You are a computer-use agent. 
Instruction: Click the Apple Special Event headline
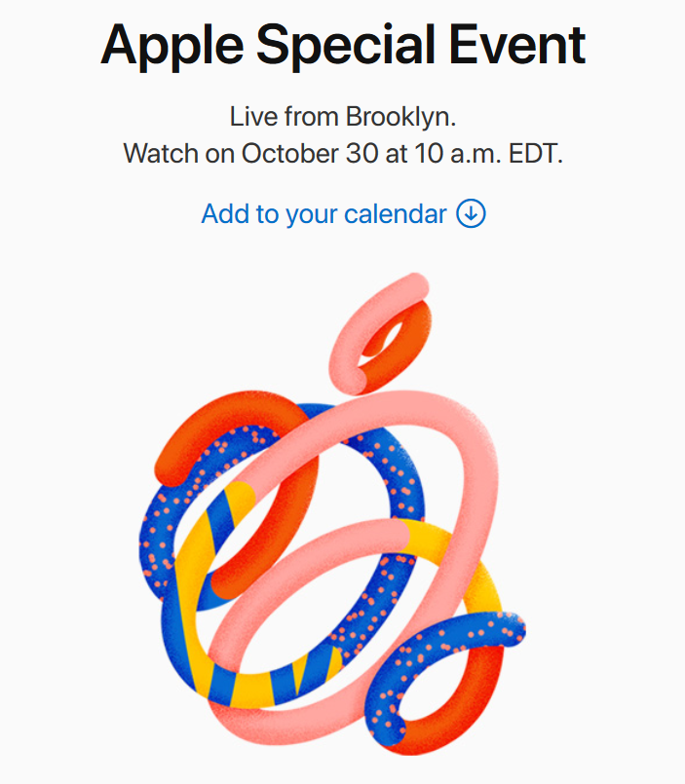343,46
